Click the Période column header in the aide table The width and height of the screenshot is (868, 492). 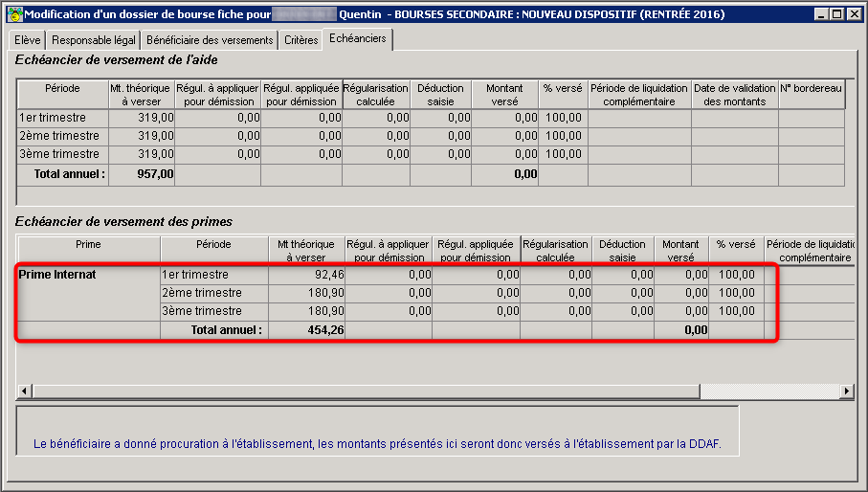coord(62,94)
